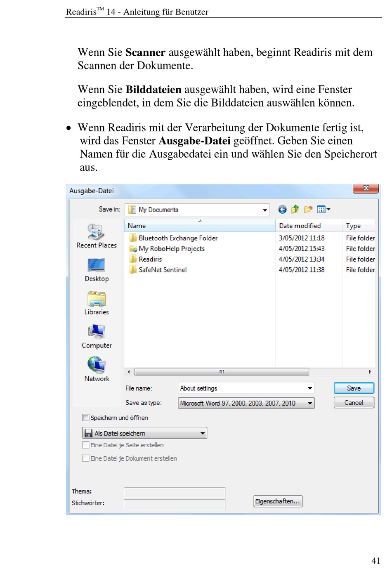The width and height of the screenshot is (392, 581).
Task: Enable Speichern und öffnen checkbox
Action: pyautogui.click(x=86, y=418)
